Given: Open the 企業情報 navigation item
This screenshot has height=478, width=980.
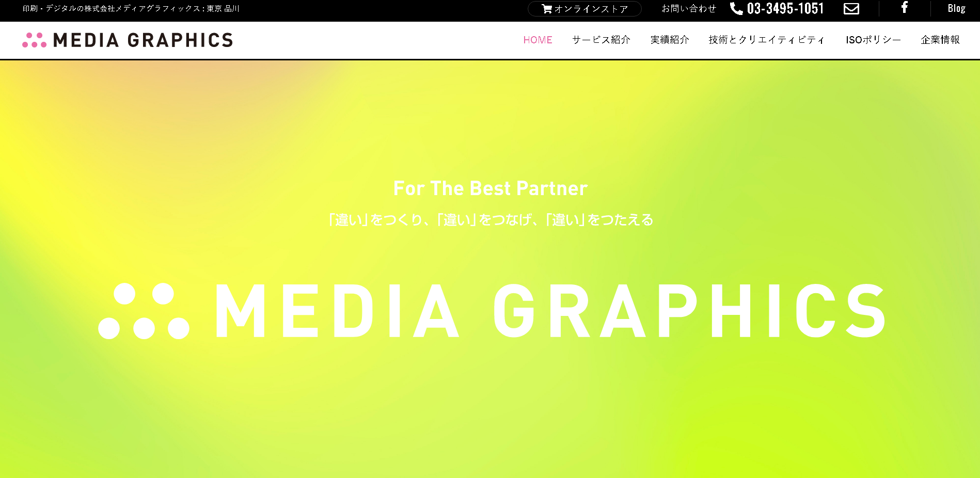Looking at the screenshot, I should point(940,40).
